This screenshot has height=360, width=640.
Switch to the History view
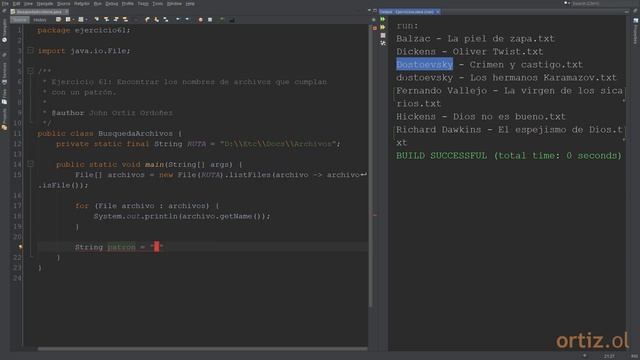[40, 20]
